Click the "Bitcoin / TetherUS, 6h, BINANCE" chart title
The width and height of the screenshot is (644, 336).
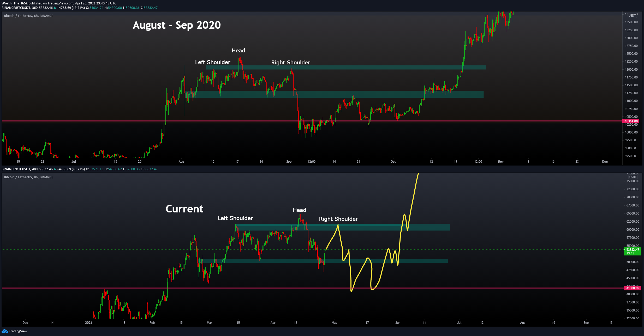(28, 16)
